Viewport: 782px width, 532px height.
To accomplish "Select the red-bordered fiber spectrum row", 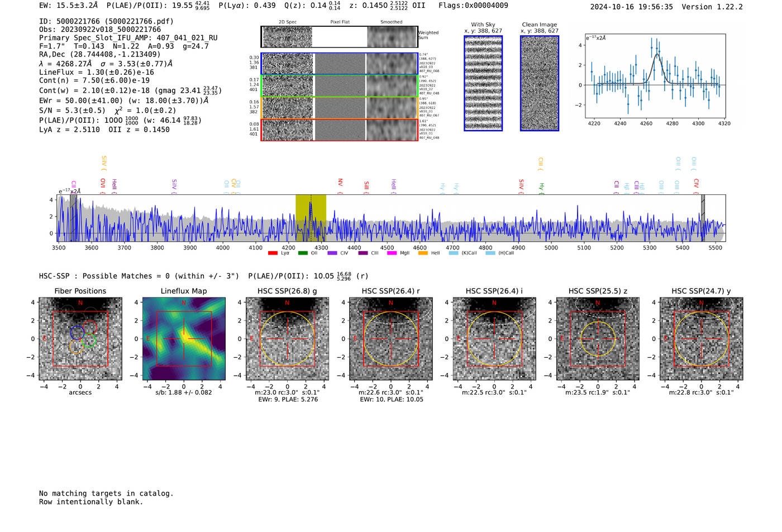I will point(339,130).
